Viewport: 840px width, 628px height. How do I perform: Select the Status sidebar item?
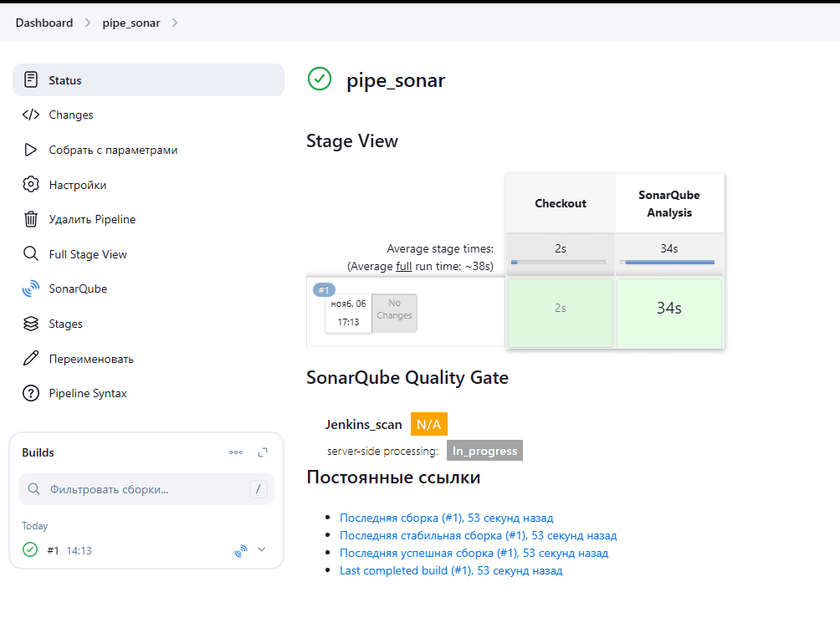click(x=65, y=80)
